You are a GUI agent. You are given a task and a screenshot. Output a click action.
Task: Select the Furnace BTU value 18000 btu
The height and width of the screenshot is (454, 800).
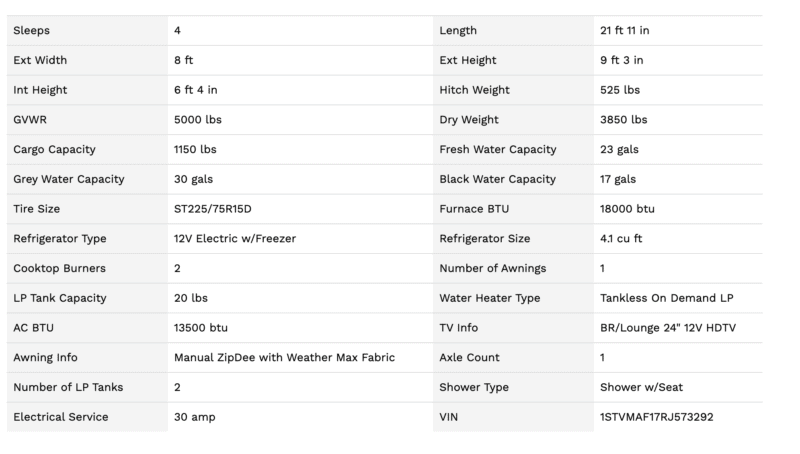click(x=627, y=209)
